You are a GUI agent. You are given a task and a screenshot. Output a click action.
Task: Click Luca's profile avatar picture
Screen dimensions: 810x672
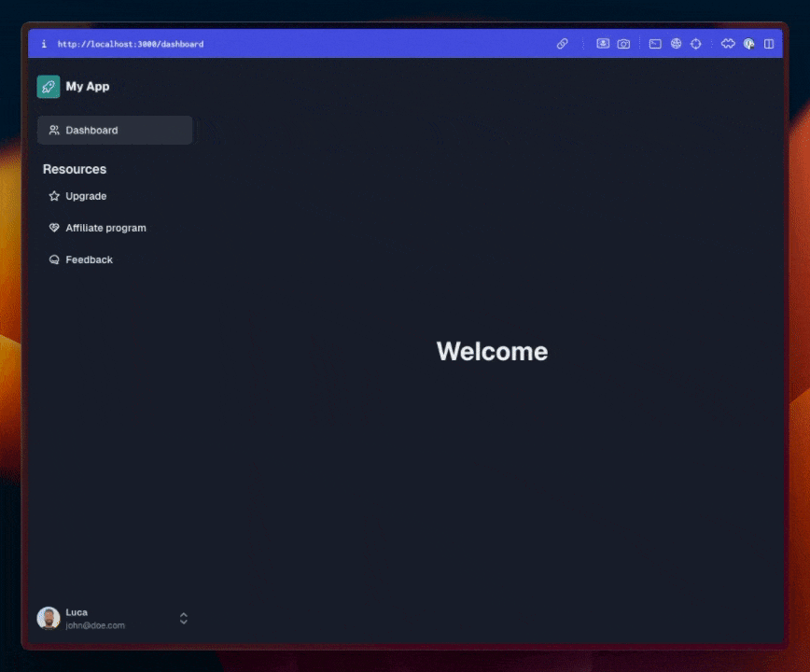[49, 618]
